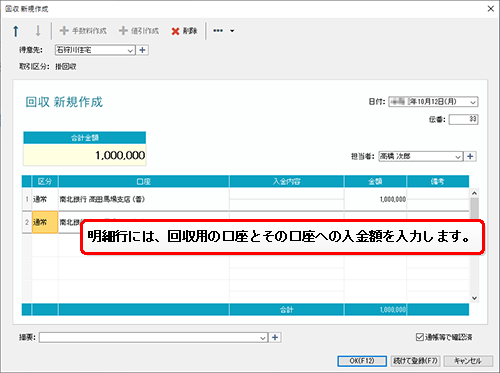Click the 値引作成 plus icon

click(123, 31)
